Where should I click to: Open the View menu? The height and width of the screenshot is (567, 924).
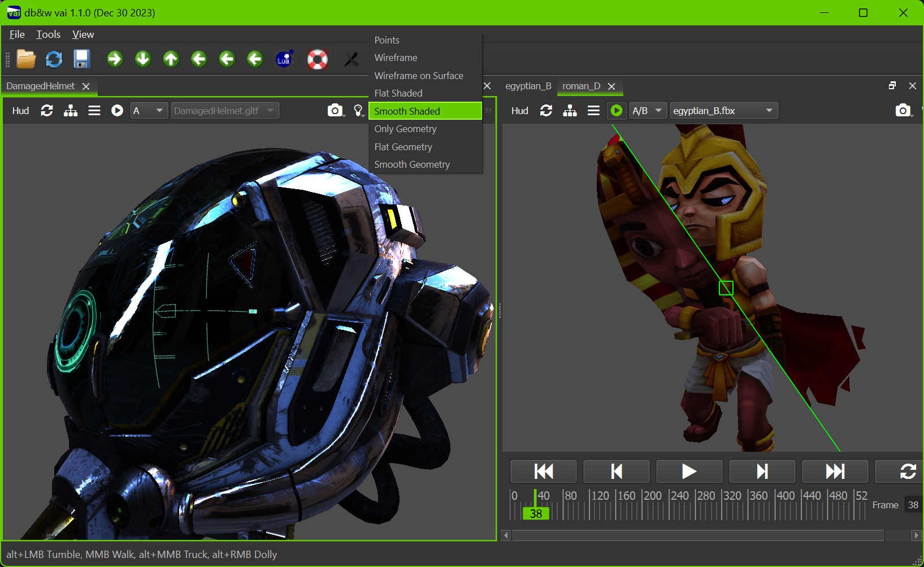(83, 34)
